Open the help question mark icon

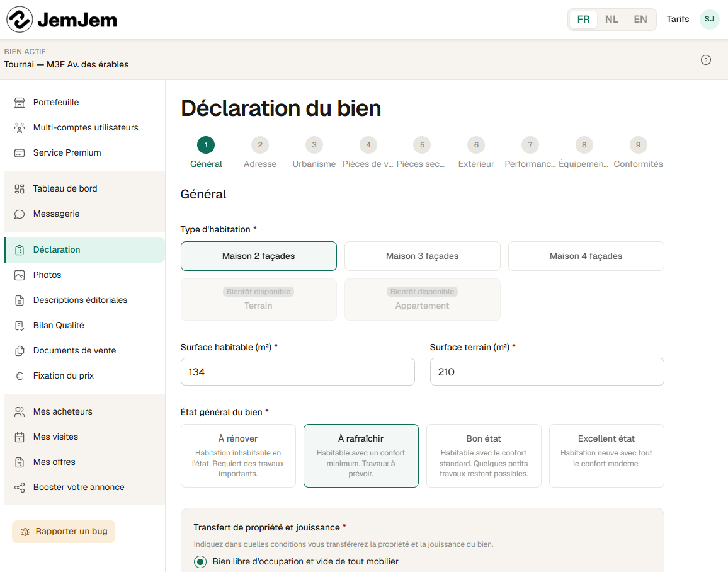coord(706,60)
